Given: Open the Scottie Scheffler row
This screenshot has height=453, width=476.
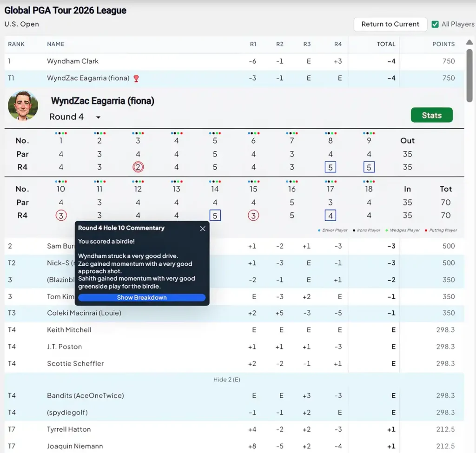Looking at the screenshot, I should point(234,363).
